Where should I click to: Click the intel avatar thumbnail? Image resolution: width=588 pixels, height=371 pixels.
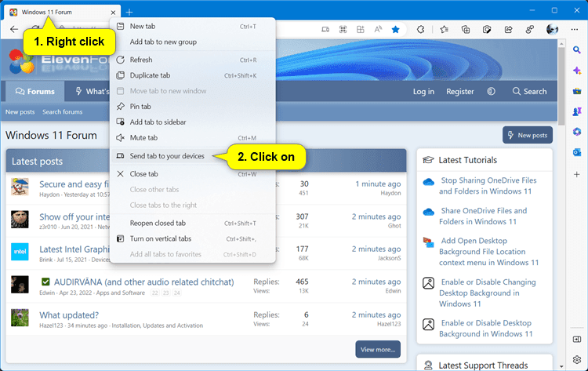(20, 252)
